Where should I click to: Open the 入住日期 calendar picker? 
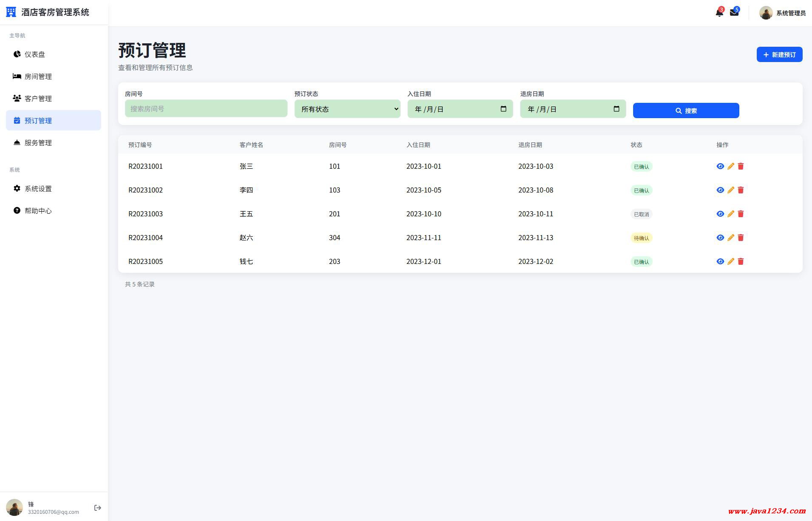[504, 109]
